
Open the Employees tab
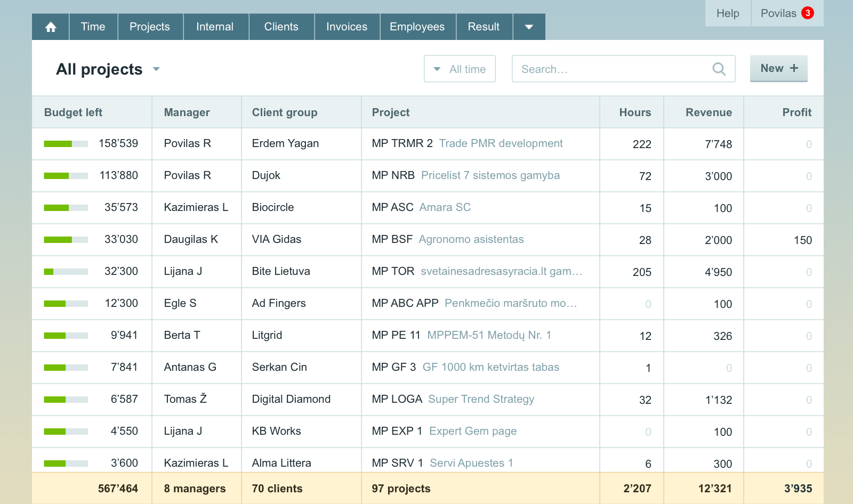(x=417, y=27)
